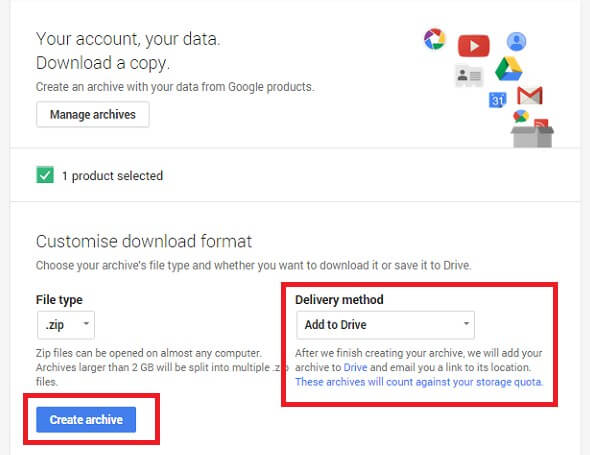Toggle the green product selected checkbox
The image size is (590, 455).
pos(45,175)
